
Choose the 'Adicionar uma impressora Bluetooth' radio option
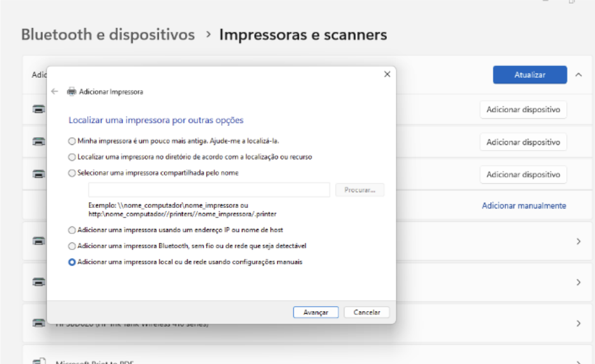tap(72, 246)
